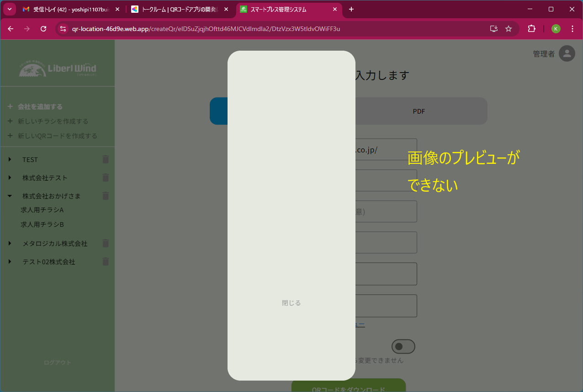Expand the メタロジカル株式会社 node
583x392 pixels.
(10, 244)
